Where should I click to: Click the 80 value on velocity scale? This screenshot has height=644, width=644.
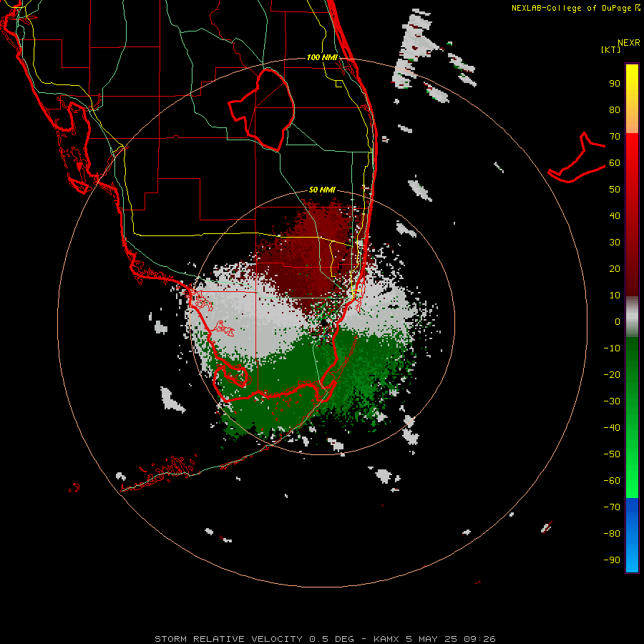(x=615, y=110)
